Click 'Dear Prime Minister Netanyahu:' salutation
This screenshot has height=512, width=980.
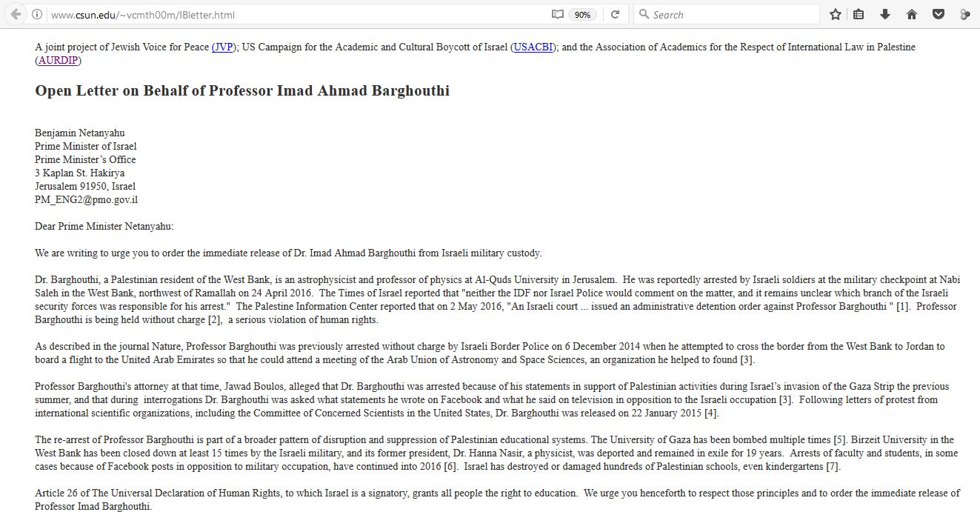tap(104, 226)
